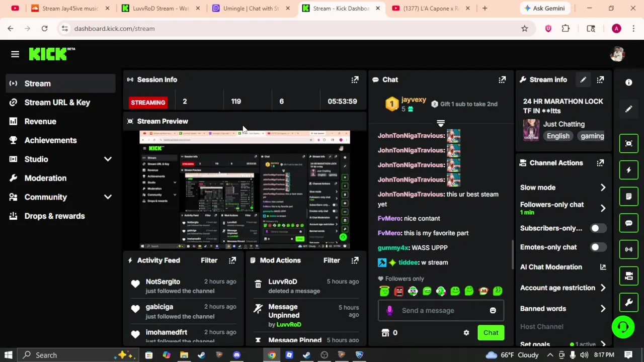Screen dimensions: 644x362
Task: Open the hamburger menu next to the Kick logo
Action: [x=15, y=54]
